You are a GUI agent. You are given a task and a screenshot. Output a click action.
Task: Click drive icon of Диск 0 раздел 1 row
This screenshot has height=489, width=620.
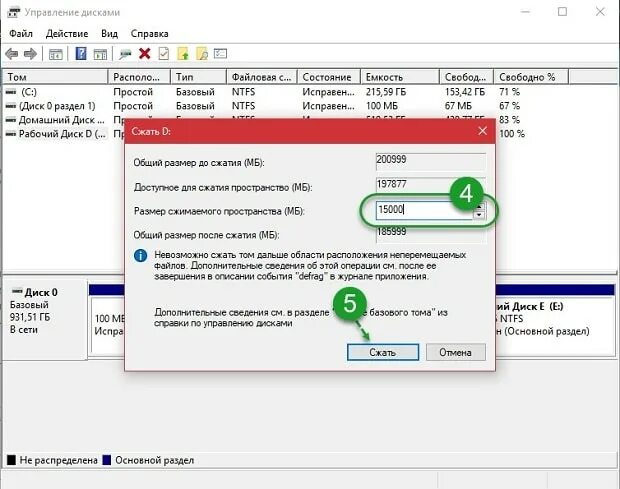pyautogui.click(x=11, y=106)
